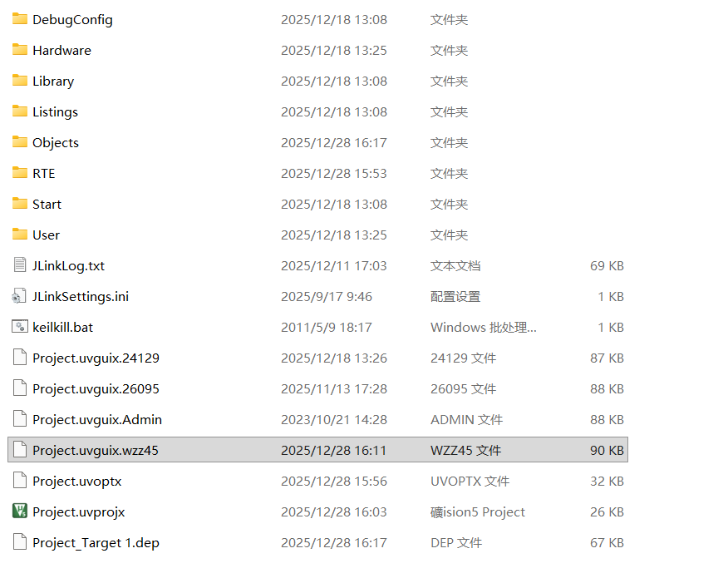Click the 32 KB size value
The image size is (728, 583).
(607, 482)
